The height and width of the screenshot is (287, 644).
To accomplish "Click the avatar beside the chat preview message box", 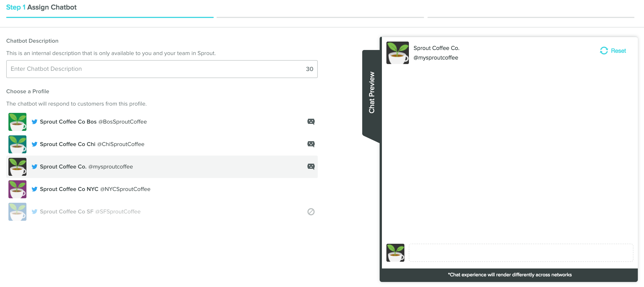I will coord(395,253).
